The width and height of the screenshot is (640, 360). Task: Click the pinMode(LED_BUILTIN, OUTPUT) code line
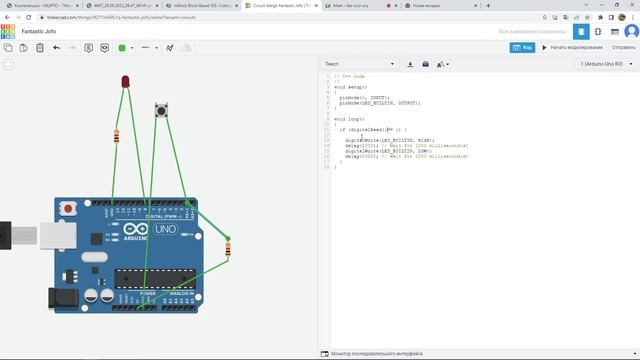pos(379,103)
